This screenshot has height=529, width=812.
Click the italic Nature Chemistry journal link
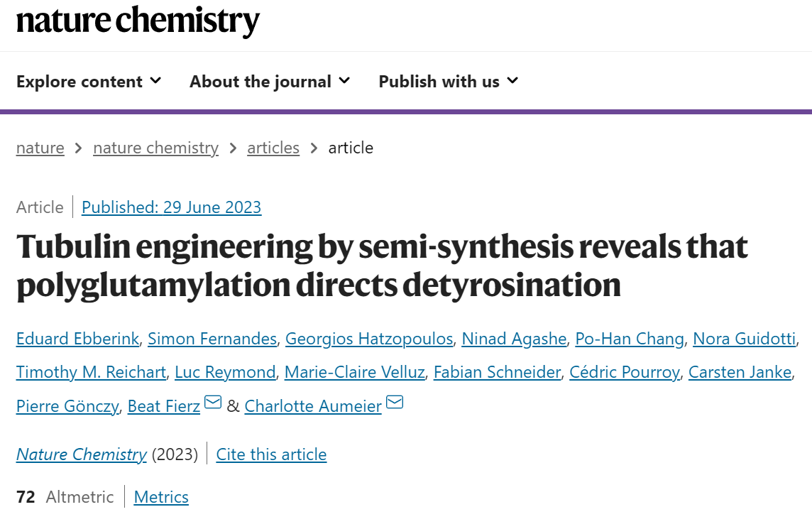click(x=82, y=454)
